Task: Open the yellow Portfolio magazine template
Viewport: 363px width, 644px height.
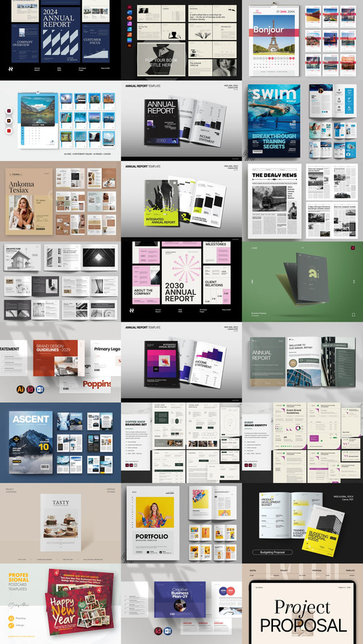Action: coord(181,523)
